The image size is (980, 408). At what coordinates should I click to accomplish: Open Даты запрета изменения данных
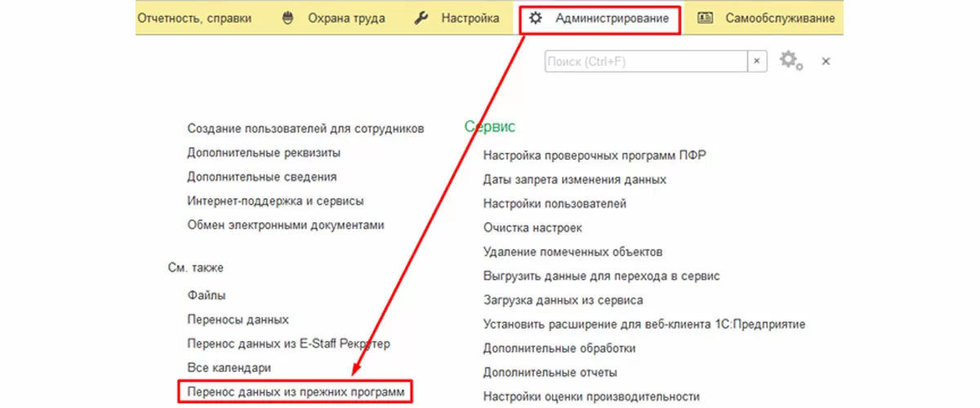point(575,180)
